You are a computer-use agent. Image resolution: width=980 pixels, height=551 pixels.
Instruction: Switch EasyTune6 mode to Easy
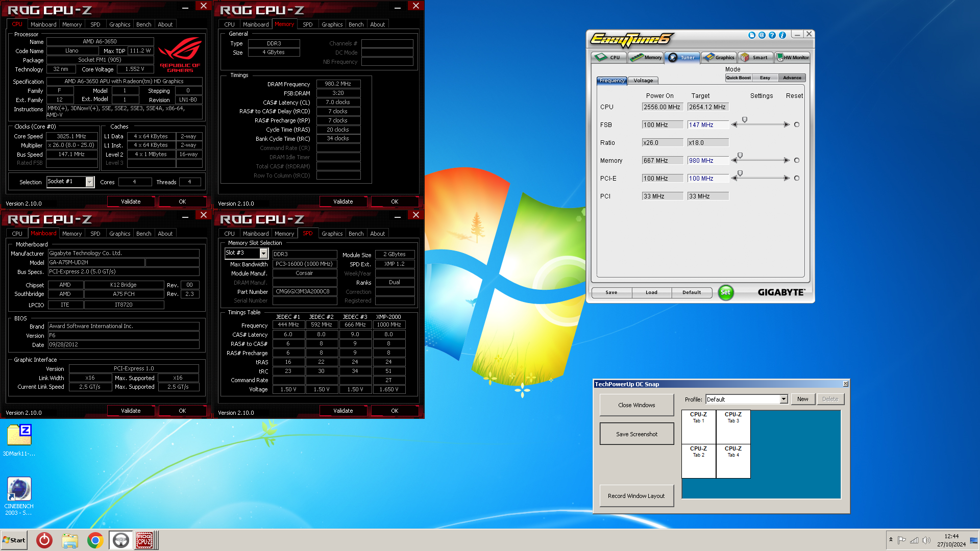(x=765, y=78)
